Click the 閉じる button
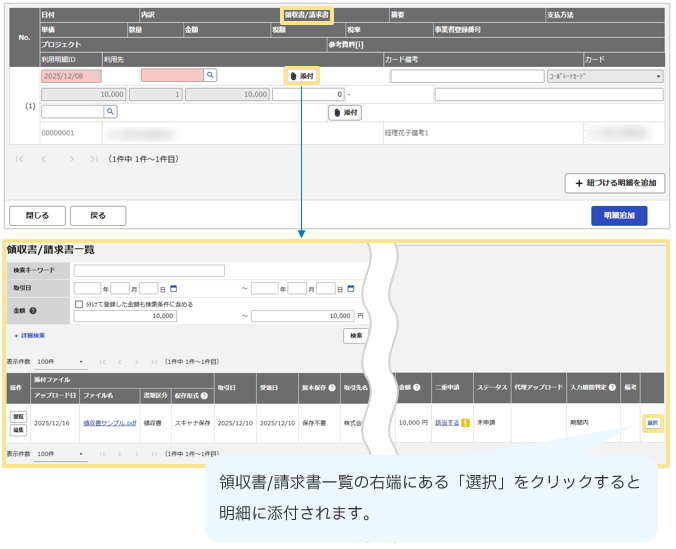This screenshot has height=549, width=676. (x=38, y=216)
